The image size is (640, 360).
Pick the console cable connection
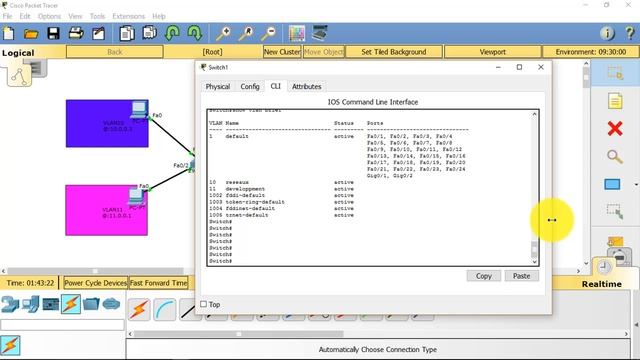[165, 309]
